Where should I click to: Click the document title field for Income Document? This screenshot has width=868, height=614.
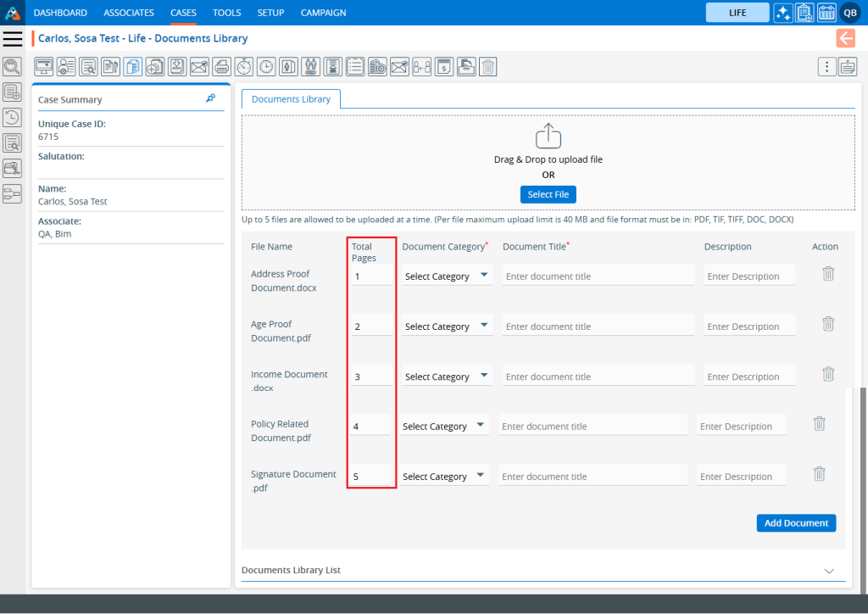click(x=598, y=377)
